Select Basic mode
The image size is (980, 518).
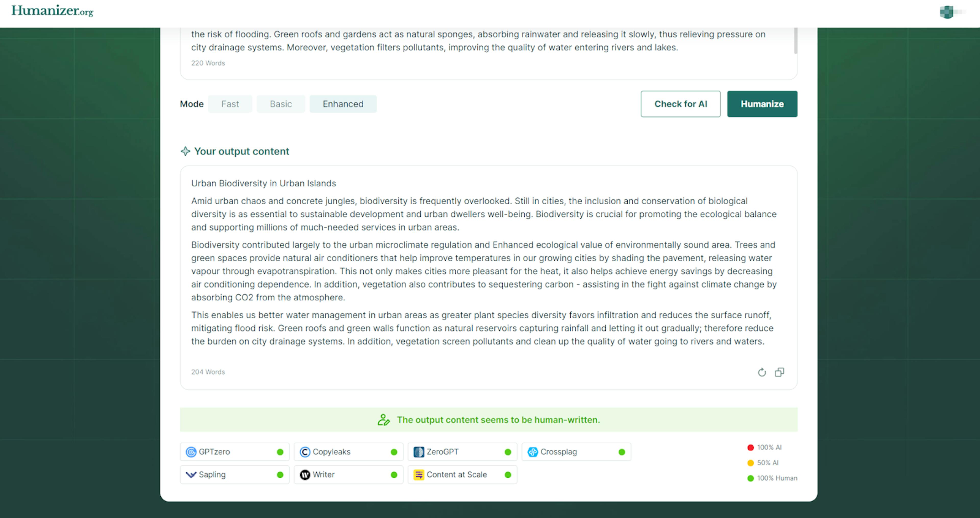coord(281,104)
